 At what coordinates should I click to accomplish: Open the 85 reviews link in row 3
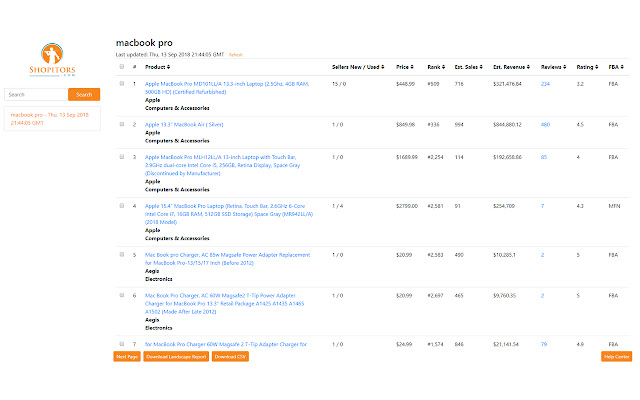coord(544,157)
